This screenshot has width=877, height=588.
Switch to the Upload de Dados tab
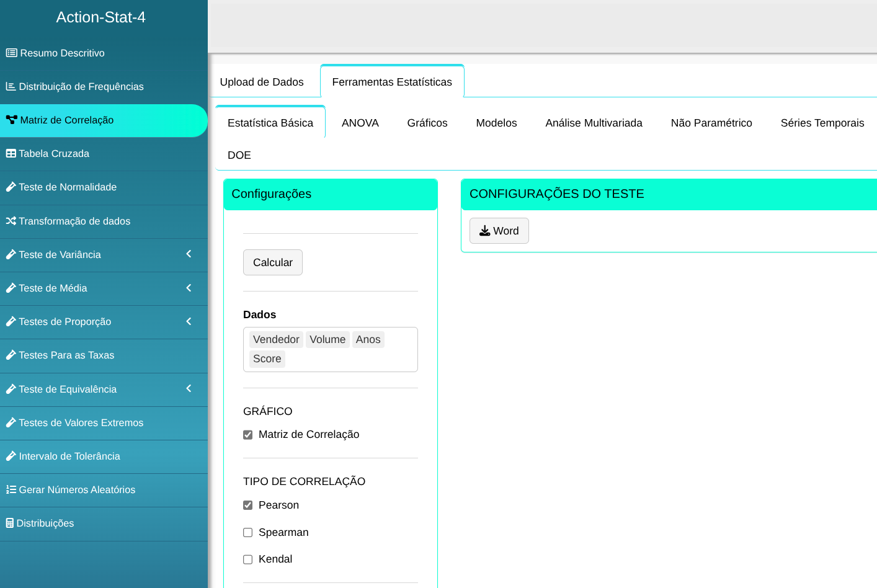click(x=262, y=82)
